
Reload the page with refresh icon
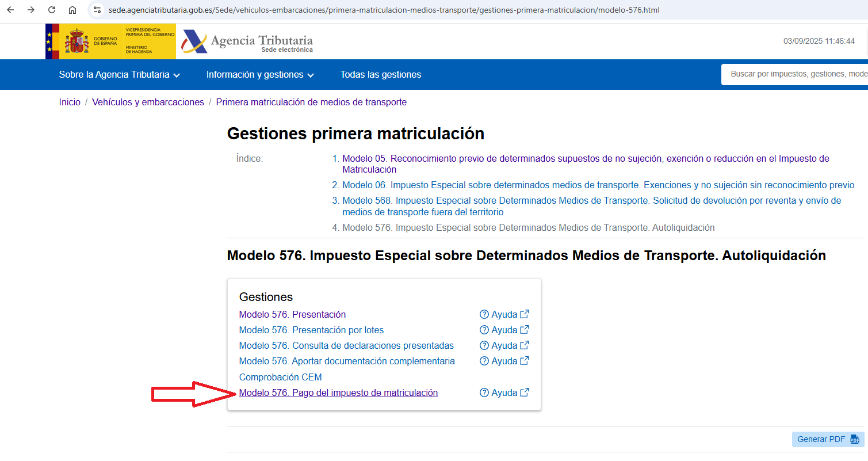[52, 10]
